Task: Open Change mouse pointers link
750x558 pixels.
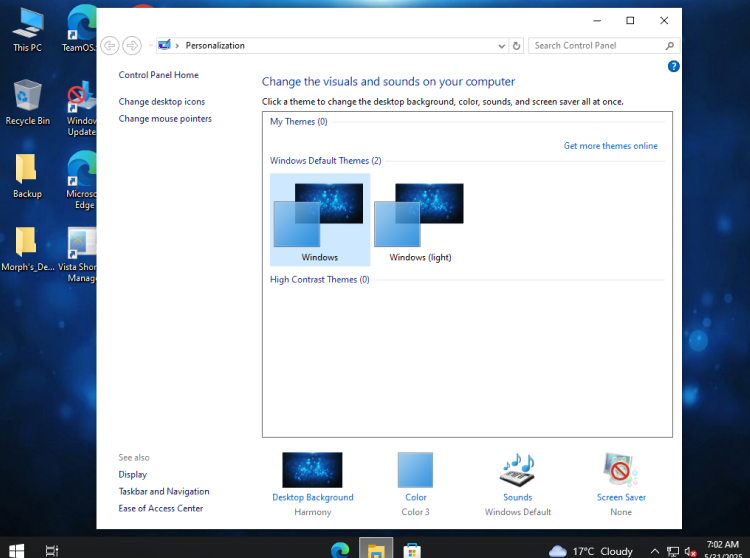Action: [x=165, y=119]
